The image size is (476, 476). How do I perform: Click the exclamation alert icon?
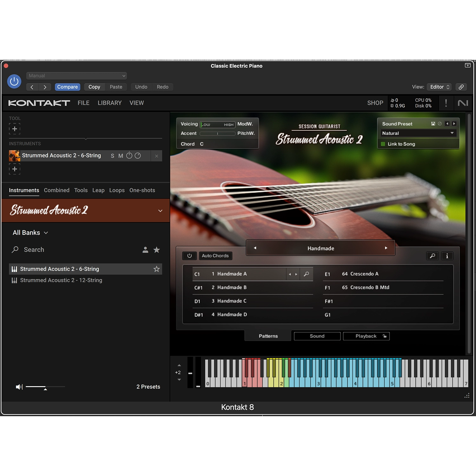click(x=446, y=103)
